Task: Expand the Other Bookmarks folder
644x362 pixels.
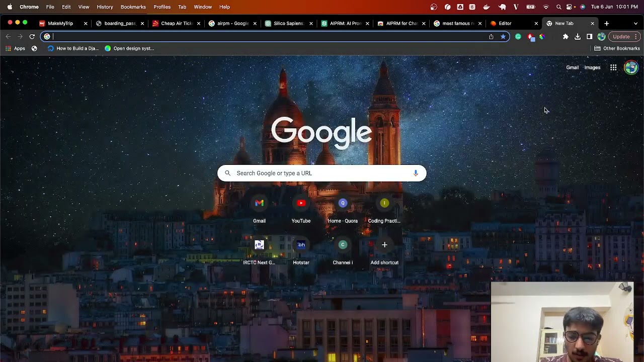Action: [x=617, y=48]
